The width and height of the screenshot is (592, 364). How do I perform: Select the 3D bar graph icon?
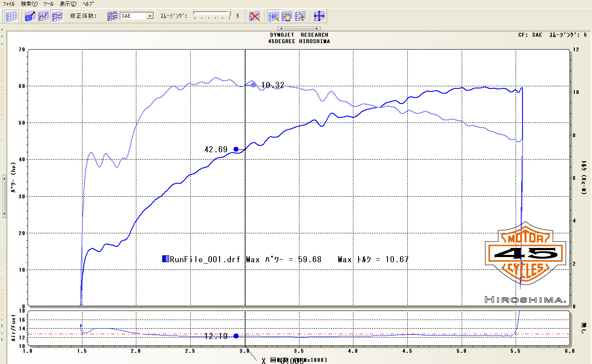(x=30, y=16)
